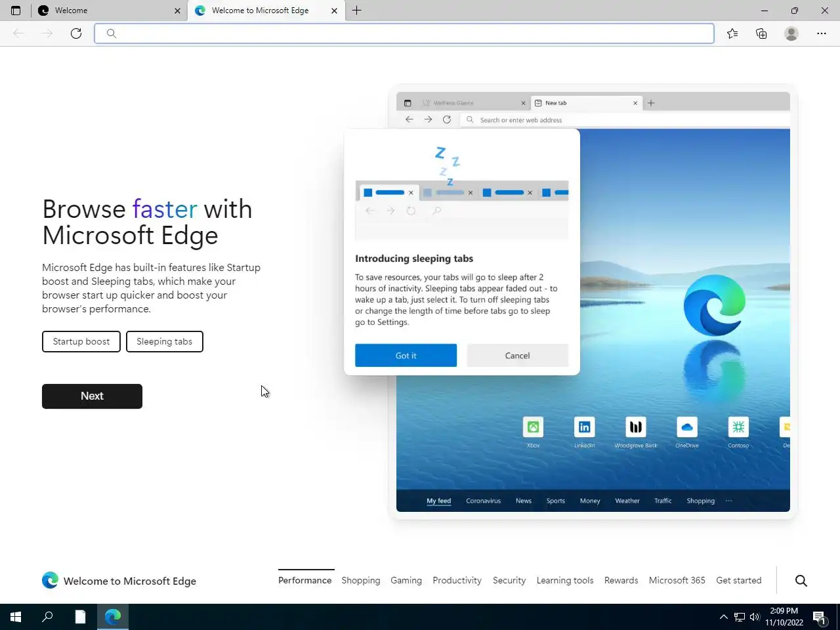Open the Rewards section

click(621, 580)
